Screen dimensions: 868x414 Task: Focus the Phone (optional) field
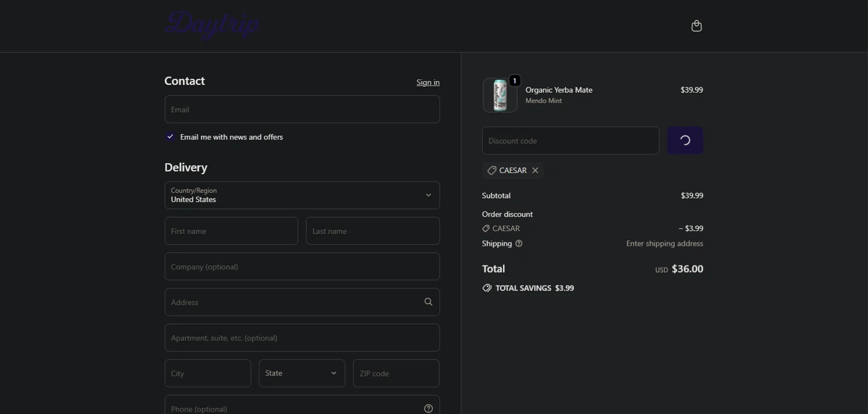click(302, 405)
